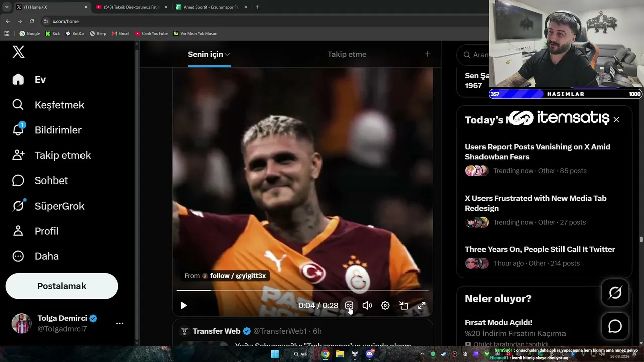The width and height of the screenshot is (644, 362).
Task: Open Transfer Web post author link
Action: (x=216, y=331)
